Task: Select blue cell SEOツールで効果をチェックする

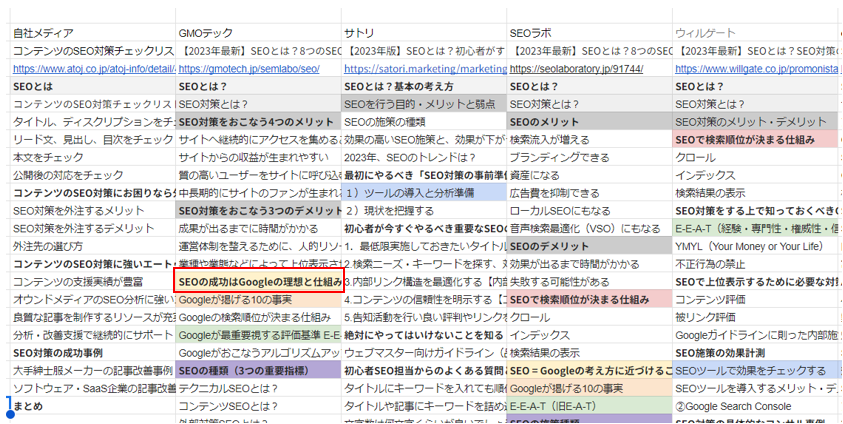Action: (755, 371)
